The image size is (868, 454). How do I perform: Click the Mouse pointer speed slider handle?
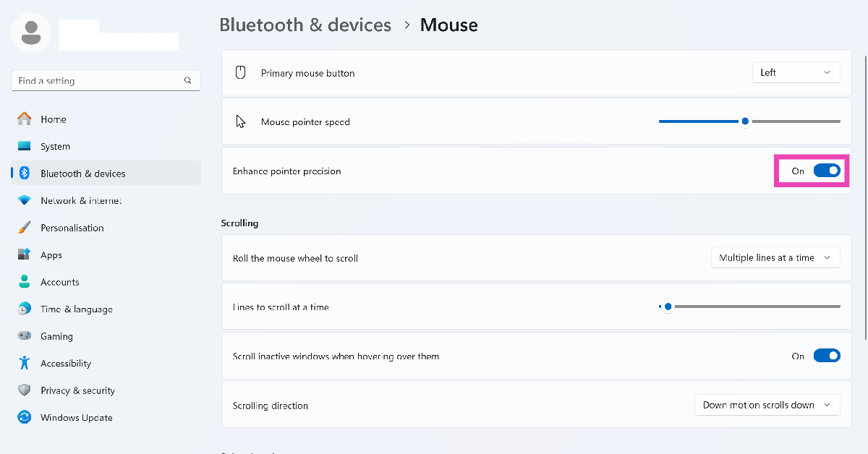click(x=745, y=121)
